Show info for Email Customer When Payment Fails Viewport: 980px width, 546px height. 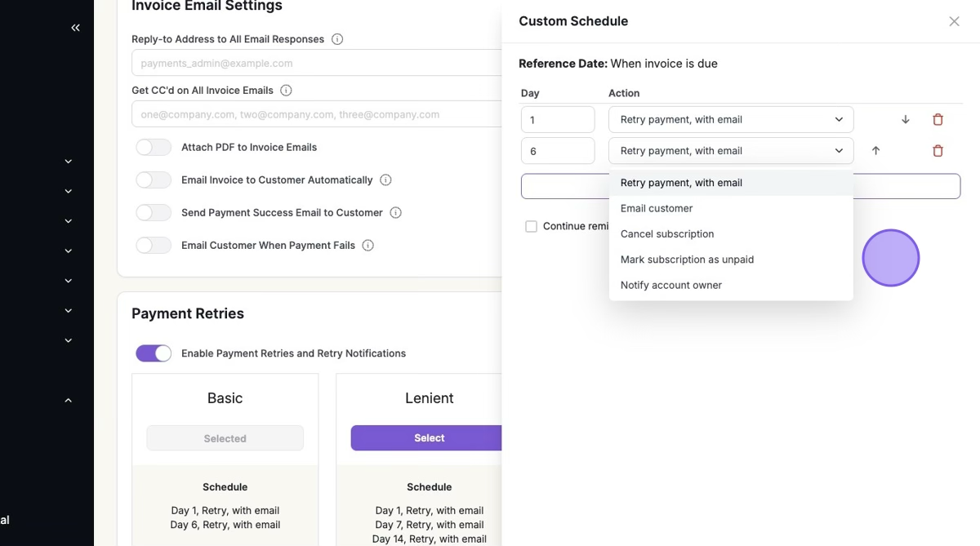tap(367, 245)
